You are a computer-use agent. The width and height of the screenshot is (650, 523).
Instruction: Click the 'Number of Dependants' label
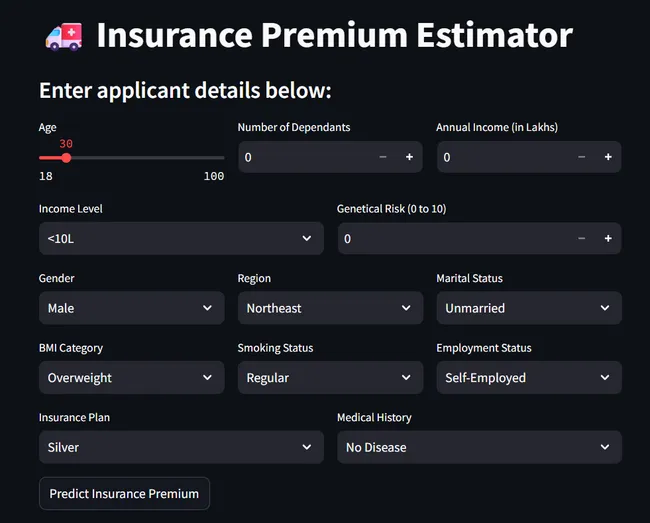coord(294,127)
